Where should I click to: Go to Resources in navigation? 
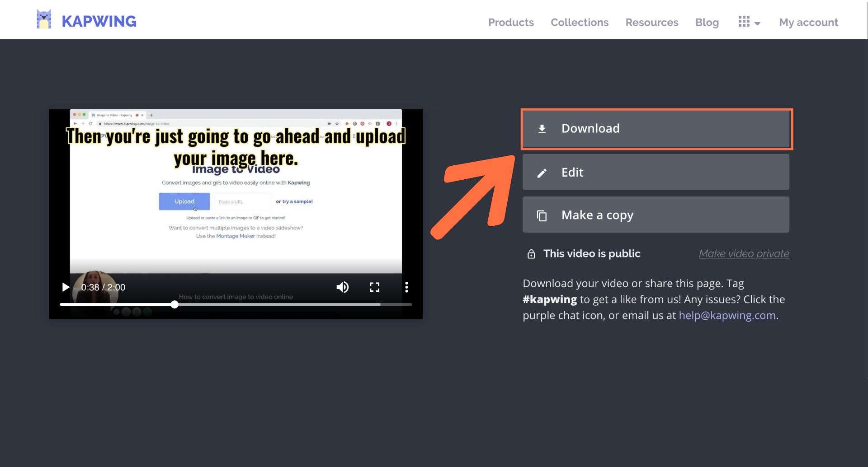(651, 22)
